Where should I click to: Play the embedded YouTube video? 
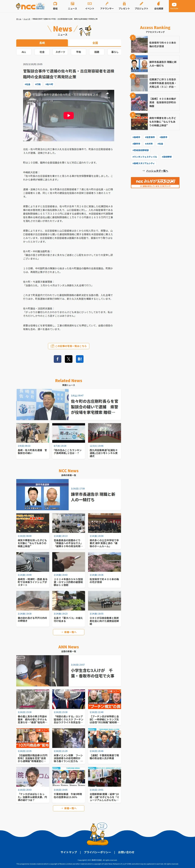(68, 115)
